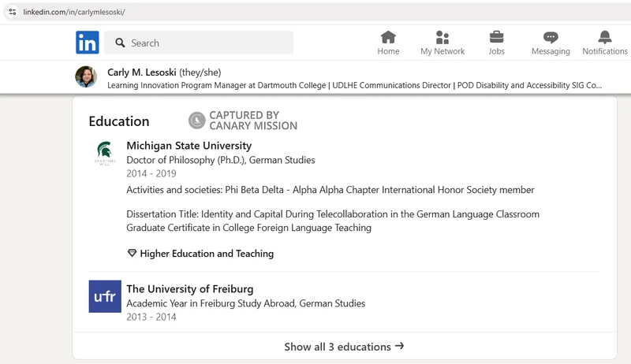Click the name Carly M. Lesoski in the sticky header
631x364 pixels.
point(142,72)
